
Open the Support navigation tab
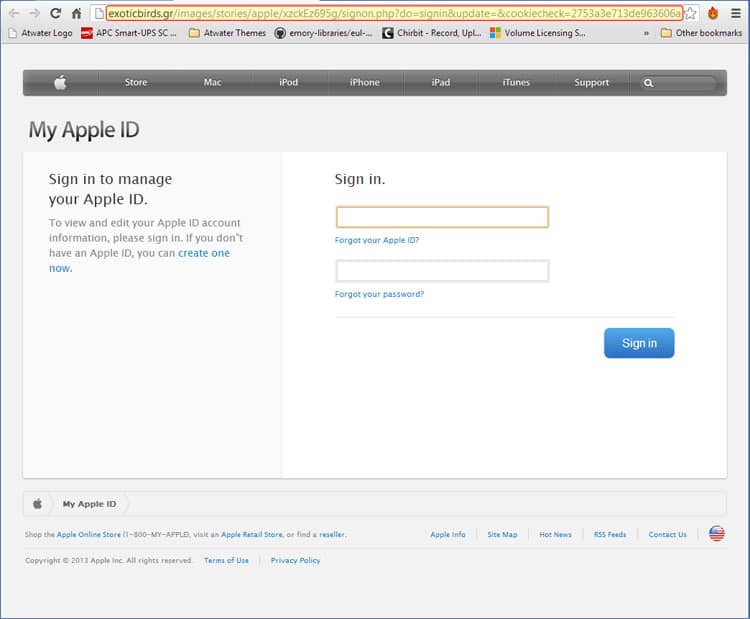(592, 82)
